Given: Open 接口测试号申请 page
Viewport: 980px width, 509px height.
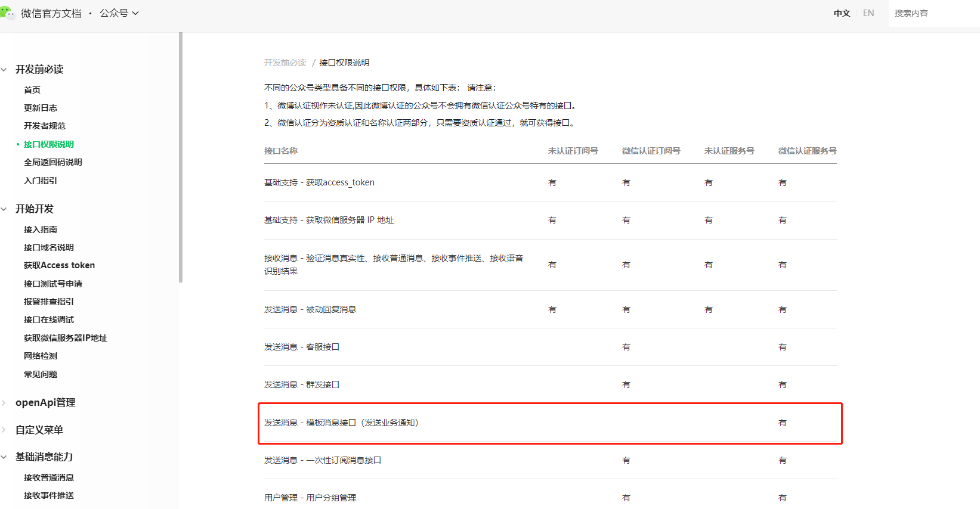Looking at the screenshot, I should pos(53,284).
